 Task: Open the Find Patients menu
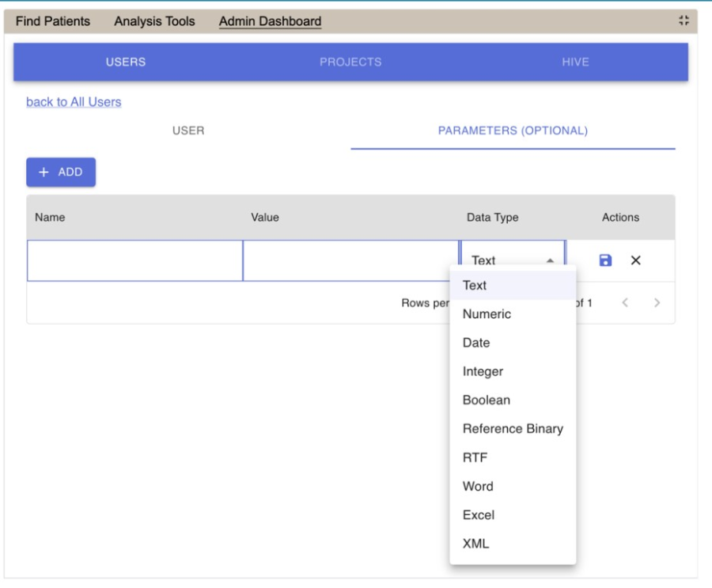tap(53, 21)
